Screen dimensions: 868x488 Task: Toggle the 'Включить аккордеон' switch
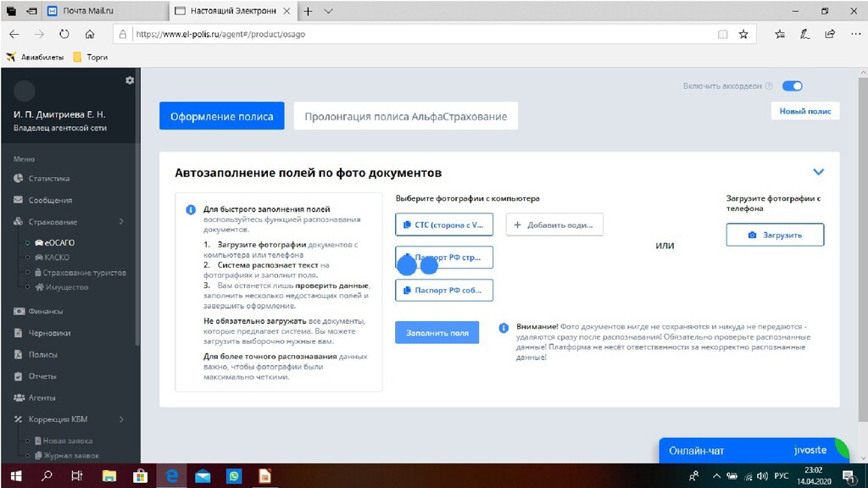pyautogui.click(x=793, y=86)
